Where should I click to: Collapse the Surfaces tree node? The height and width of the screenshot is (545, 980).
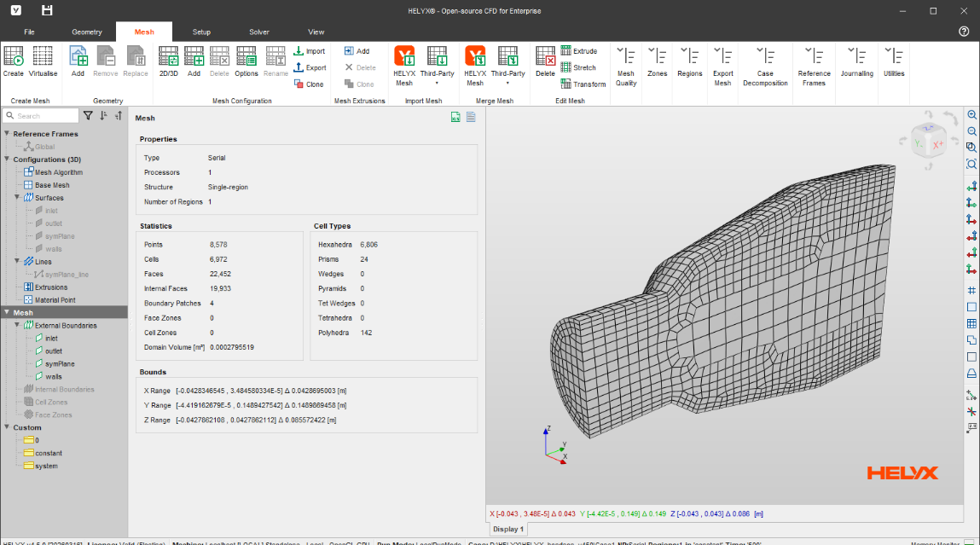[18, 198]
